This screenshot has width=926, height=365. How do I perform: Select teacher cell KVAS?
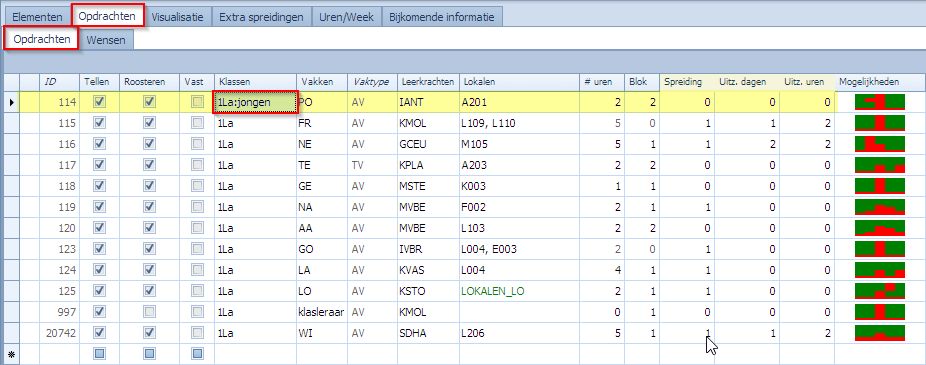click(428, 270)
